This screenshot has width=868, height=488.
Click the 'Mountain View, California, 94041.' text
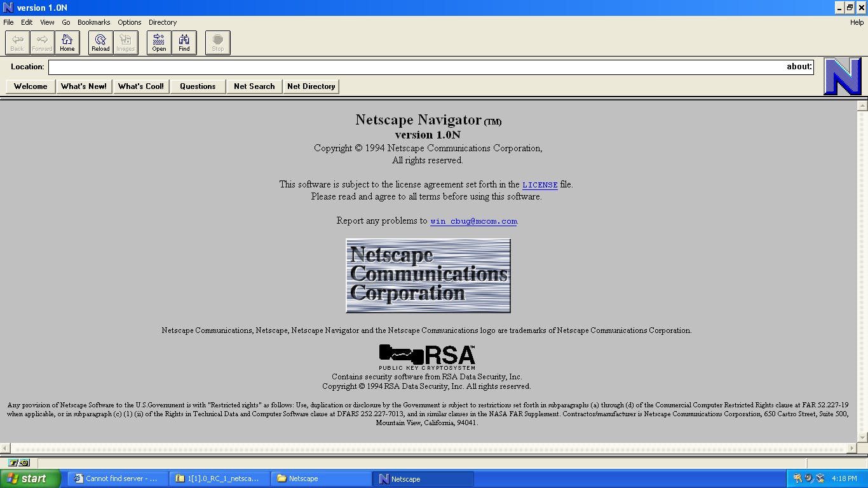pyautogui.click(x=427, y=423)
